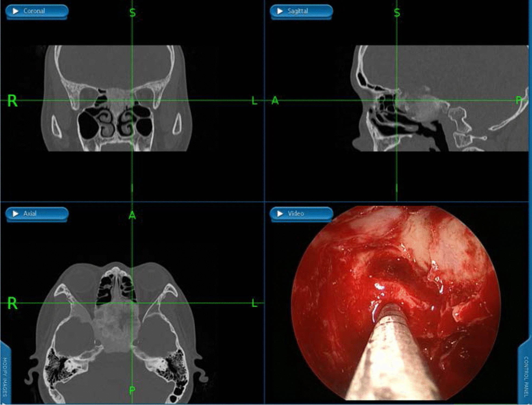Click play arrow icon on Video button

tap(280, 214)
